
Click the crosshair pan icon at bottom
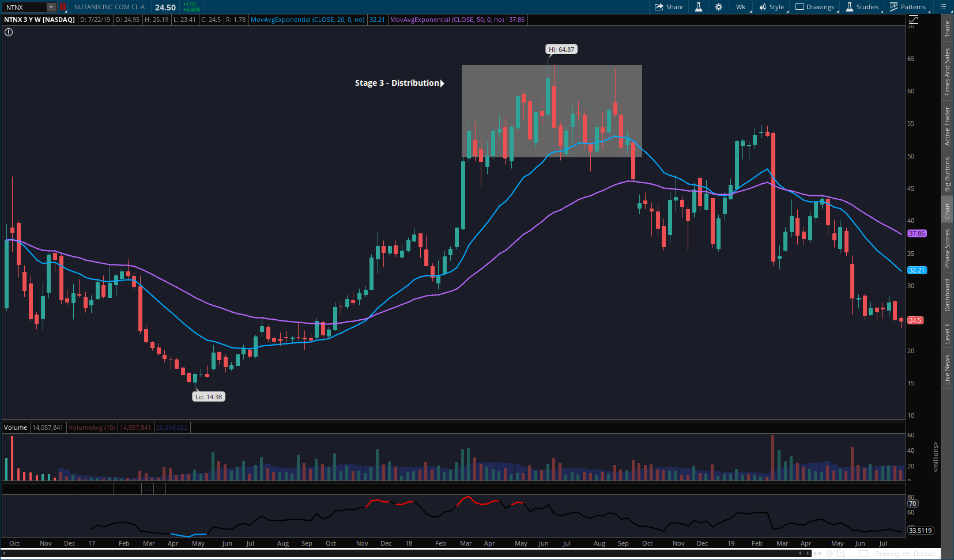tap(829, 554)
